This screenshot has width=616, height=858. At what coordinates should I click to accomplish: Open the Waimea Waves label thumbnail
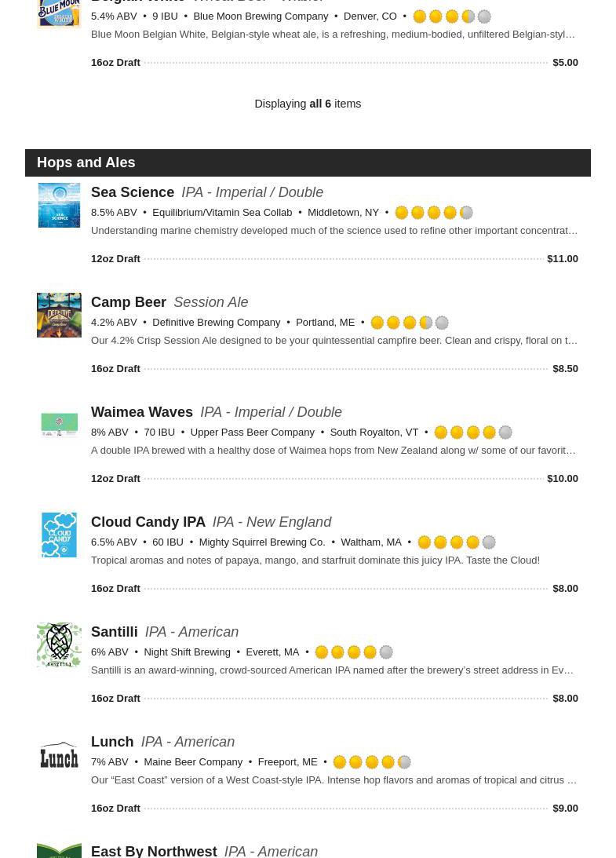[x=59, y=425]
